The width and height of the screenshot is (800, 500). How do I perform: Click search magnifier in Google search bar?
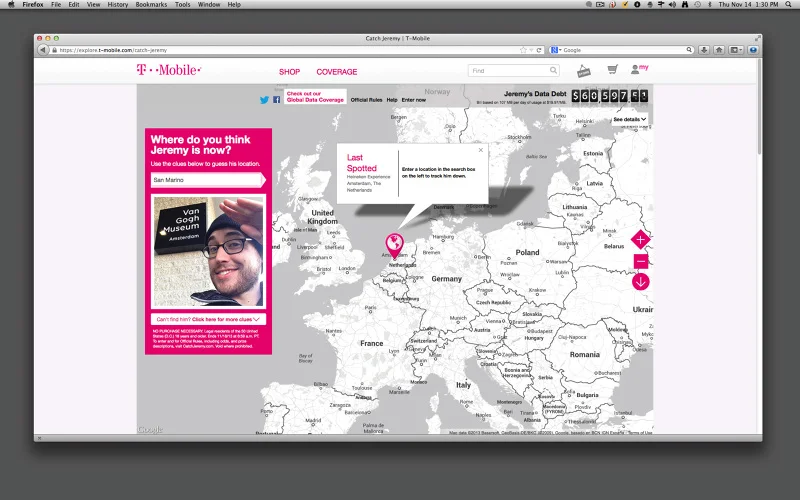click(689, 50)
